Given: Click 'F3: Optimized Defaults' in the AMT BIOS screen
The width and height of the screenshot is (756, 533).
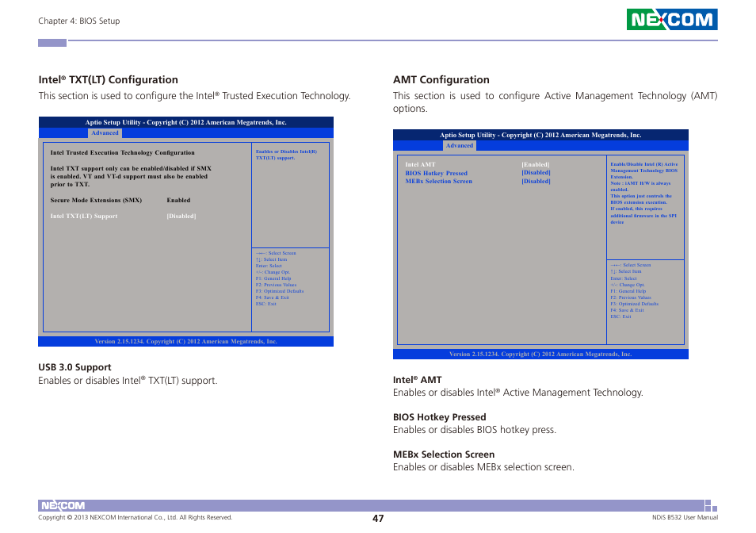Looking at the screenshot, I should (634, 304).
